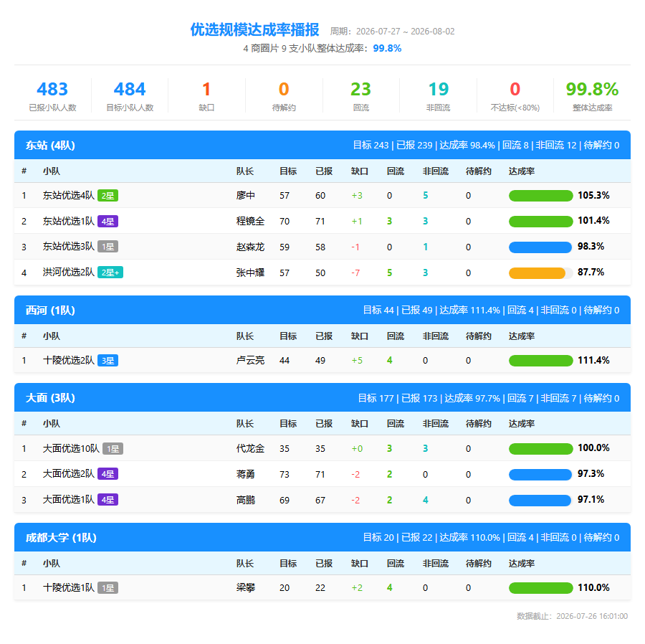
Task: Click progress bar for 东站优选3队 98.3%
Action: [x=540, y=247]
